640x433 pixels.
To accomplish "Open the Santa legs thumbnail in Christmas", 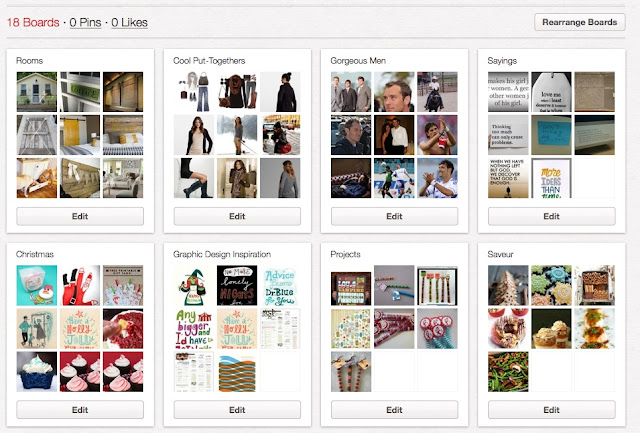I will [x=80, y=285].
